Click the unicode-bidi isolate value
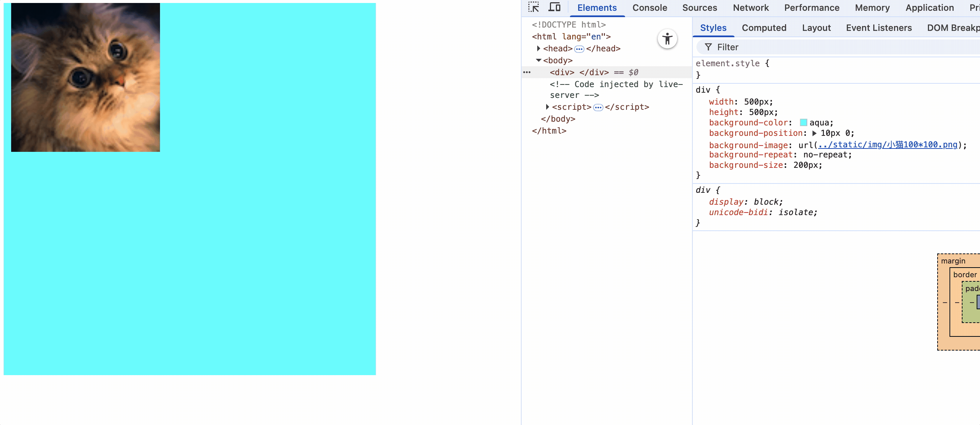Viewport: 980px width, 425px height. pos(795,212)
